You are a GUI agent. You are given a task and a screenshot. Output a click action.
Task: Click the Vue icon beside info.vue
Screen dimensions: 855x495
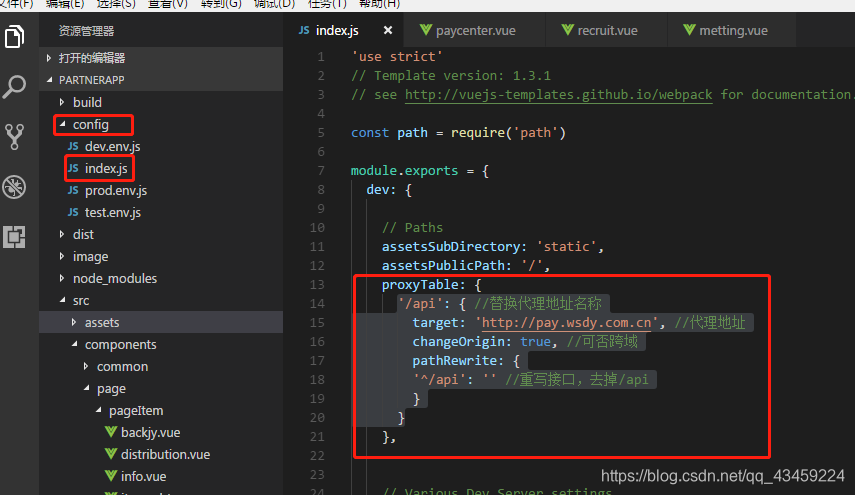[111, 475]
